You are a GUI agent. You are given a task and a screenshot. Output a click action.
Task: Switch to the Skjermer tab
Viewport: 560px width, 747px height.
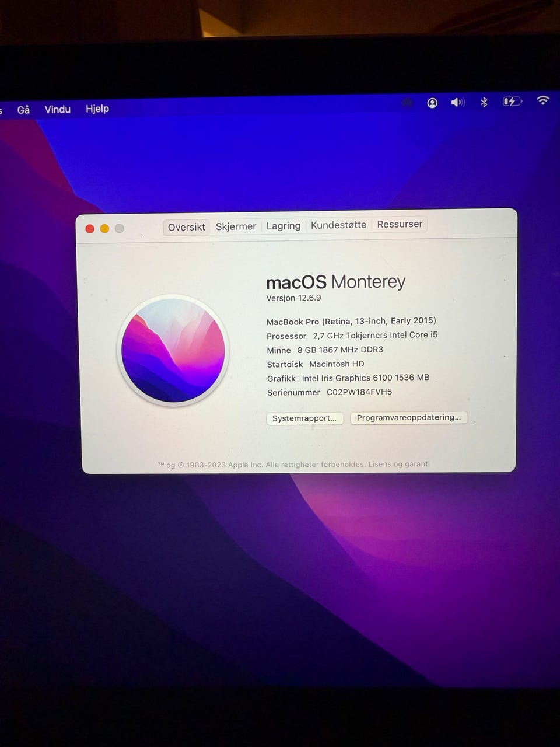tap(236, 226)
